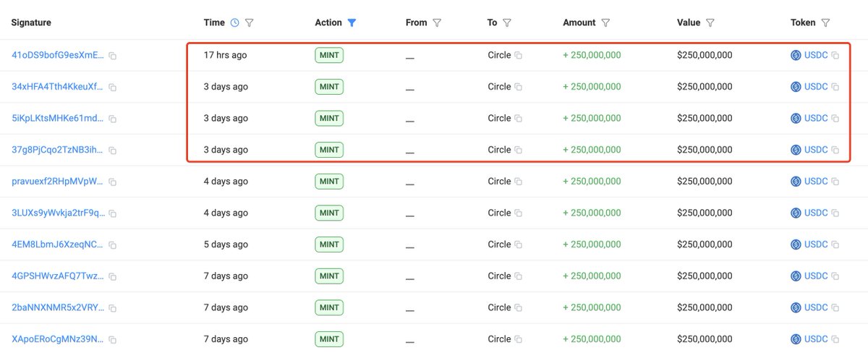This screenshot has width=868, height=353.
Task: Open transaction 4GPSHWvzAFQ7Twz link
Action: click(58, 276)
